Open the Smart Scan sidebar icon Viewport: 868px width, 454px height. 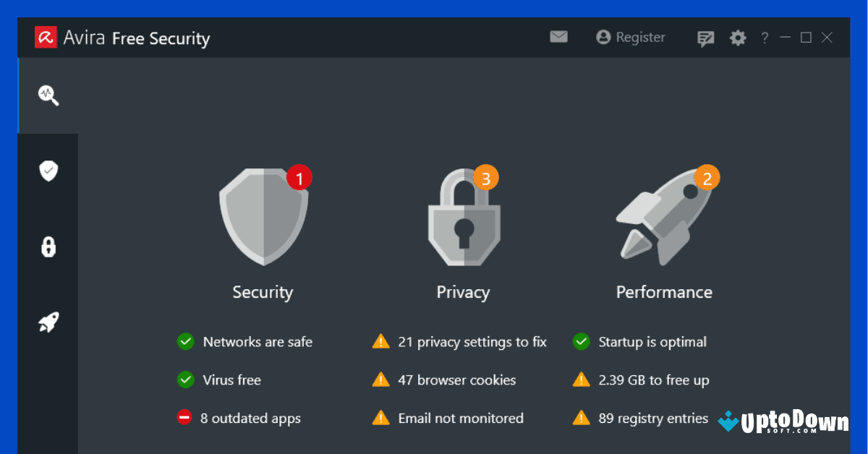click(x=47, y=95)
